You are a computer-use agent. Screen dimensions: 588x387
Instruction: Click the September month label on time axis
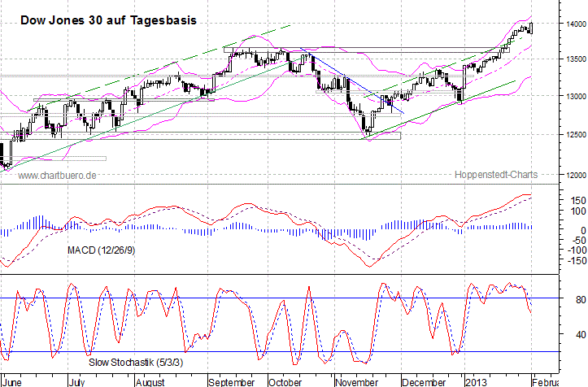pyautogui.click(x=231, y=382)
